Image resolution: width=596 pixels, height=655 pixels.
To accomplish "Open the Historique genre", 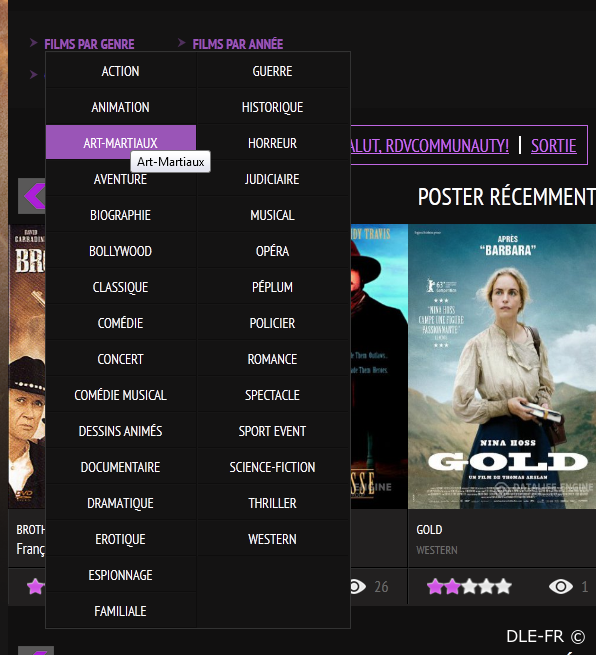I will pyautogui.click(x=272, y=107).
